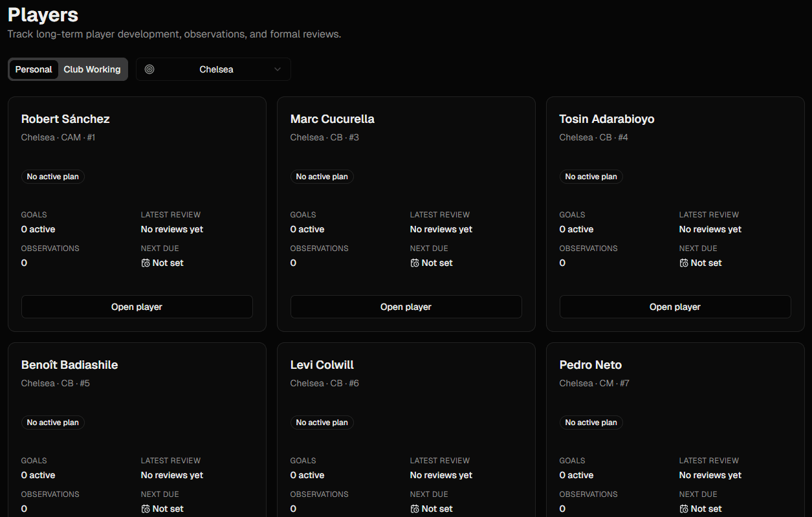This screenshot has width=812, height=517.
Task: Switch to the Personal view
Action: [34, 69]
